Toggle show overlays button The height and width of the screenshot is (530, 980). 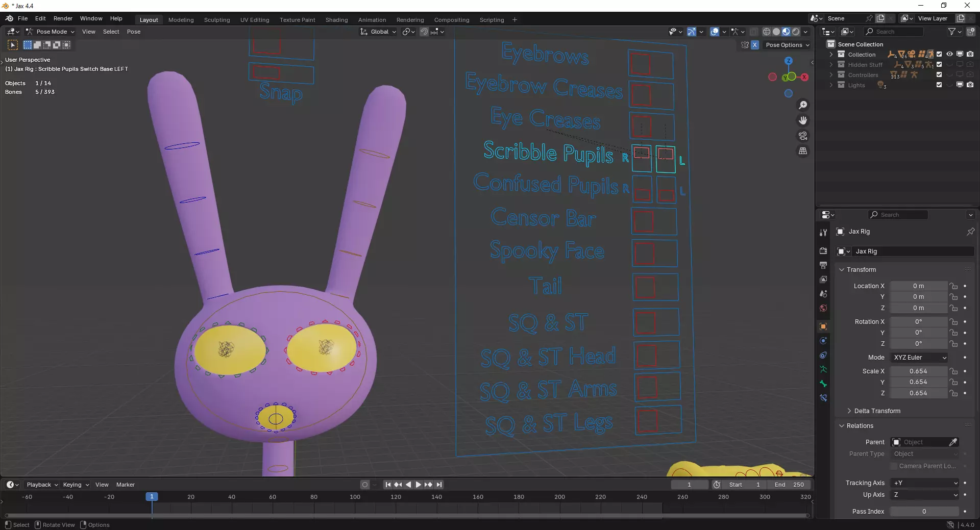[715, 32]
